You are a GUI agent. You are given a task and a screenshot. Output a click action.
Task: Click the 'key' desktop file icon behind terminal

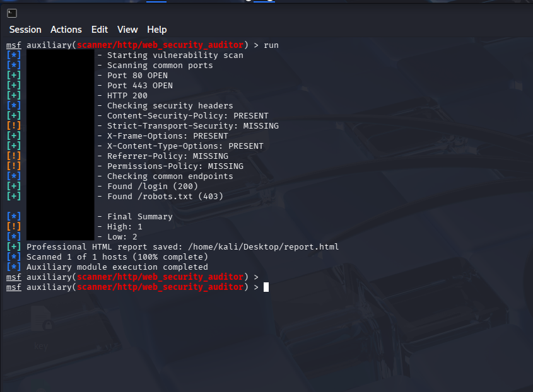(x=41, y=328)
